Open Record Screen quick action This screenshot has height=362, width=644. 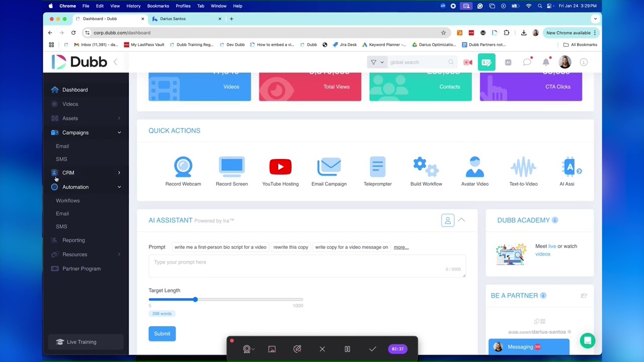(231, 171)
